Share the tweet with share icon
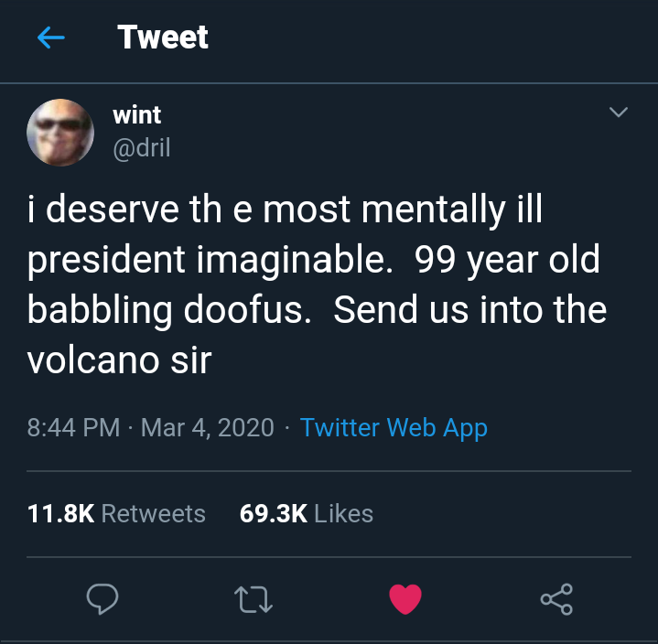 [556, 598]
